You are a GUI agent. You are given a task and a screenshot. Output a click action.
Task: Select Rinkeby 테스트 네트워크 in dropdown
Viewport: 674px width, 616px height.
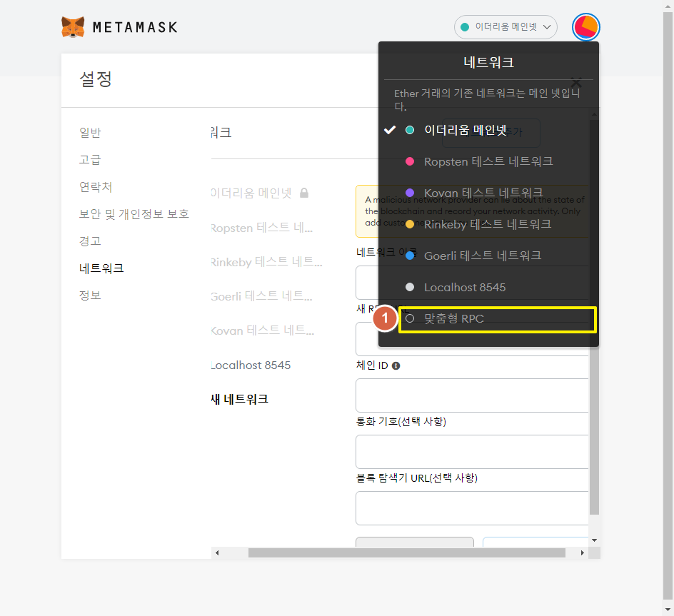point(488,224)
